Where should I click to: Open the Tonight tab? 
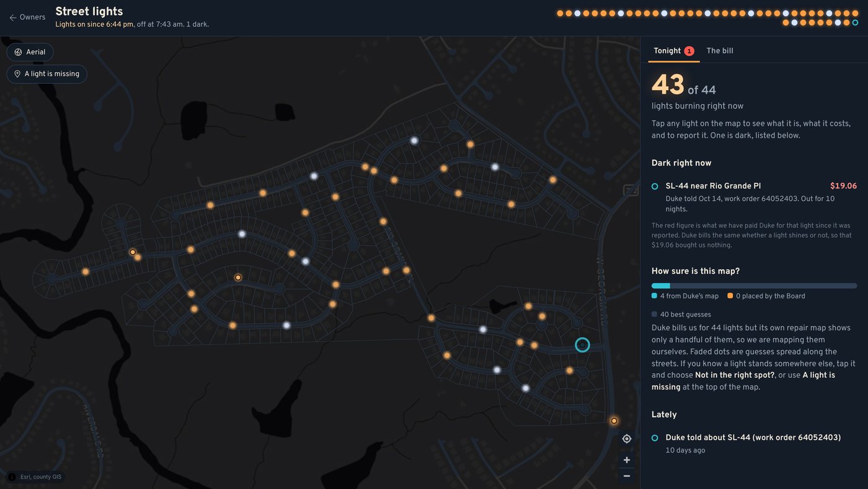point(674,51)
